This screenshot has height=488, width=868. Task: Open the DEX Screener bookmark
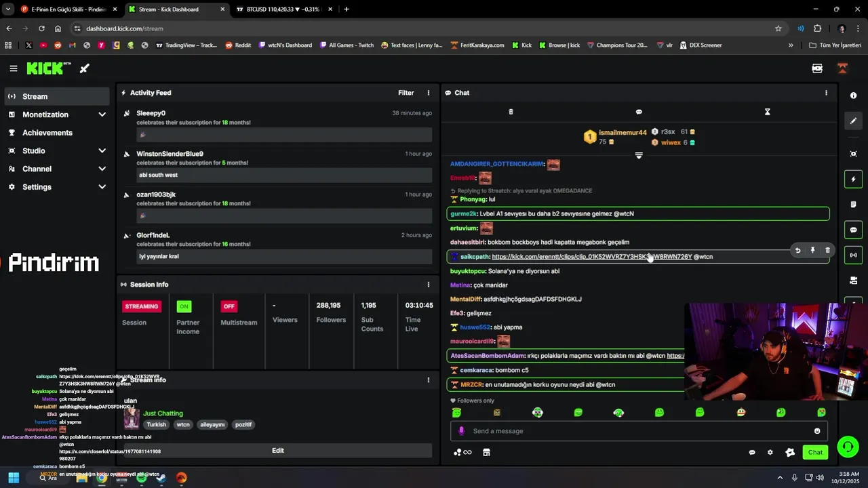click(700, 45)
